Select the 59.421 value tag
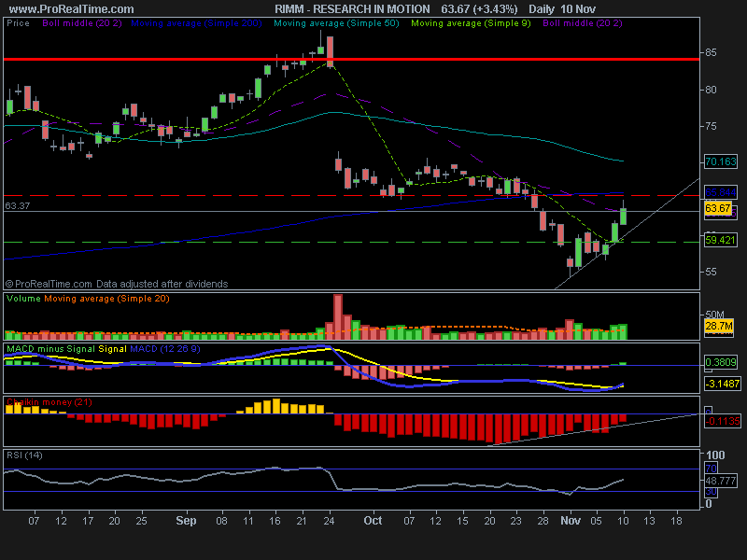 pyautogui.click(x=720, y=240)
